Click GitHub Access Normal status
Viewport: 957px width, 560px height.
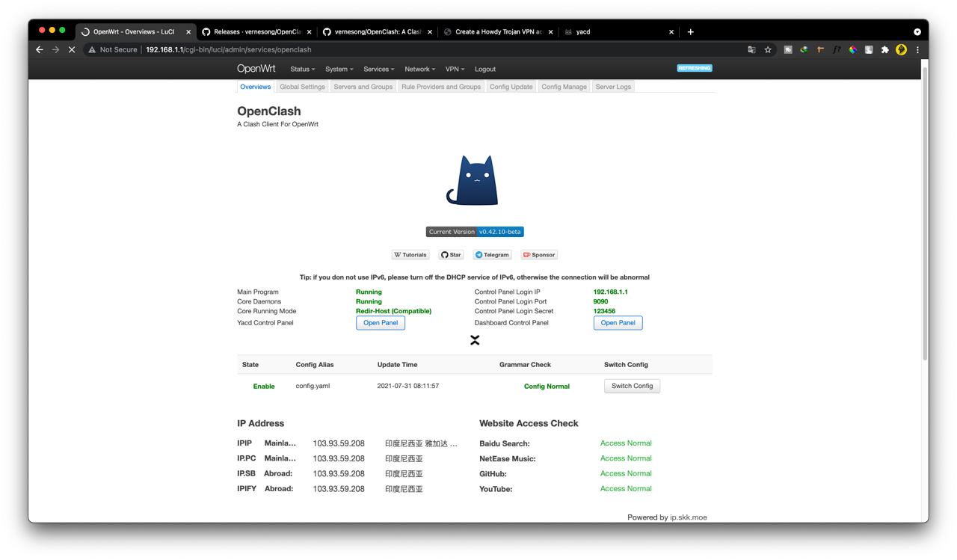click(x=626, y=473)
